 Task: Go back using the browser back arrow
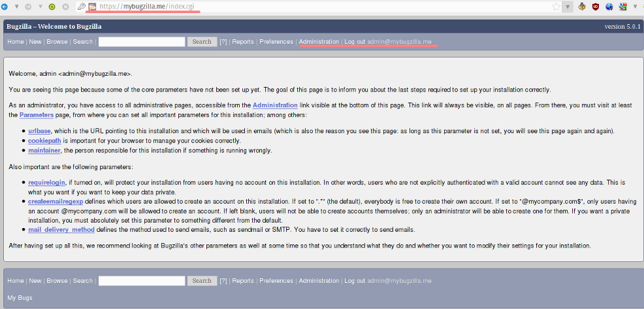[x=5, y=7]
